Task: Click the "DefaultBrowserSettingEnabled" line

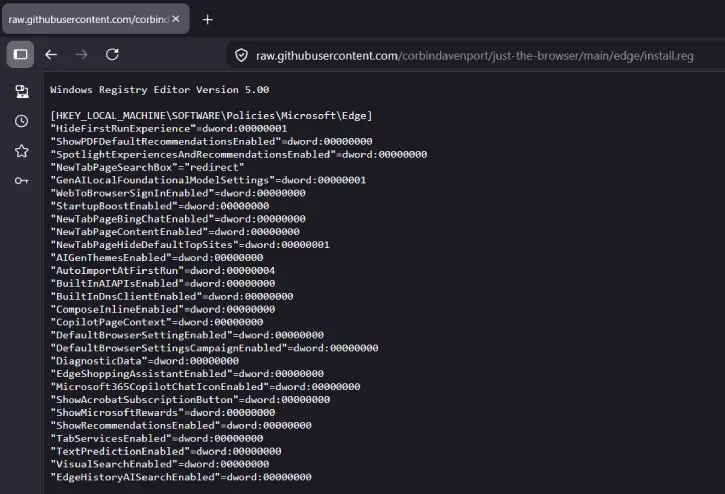Action: coord(187,335)
